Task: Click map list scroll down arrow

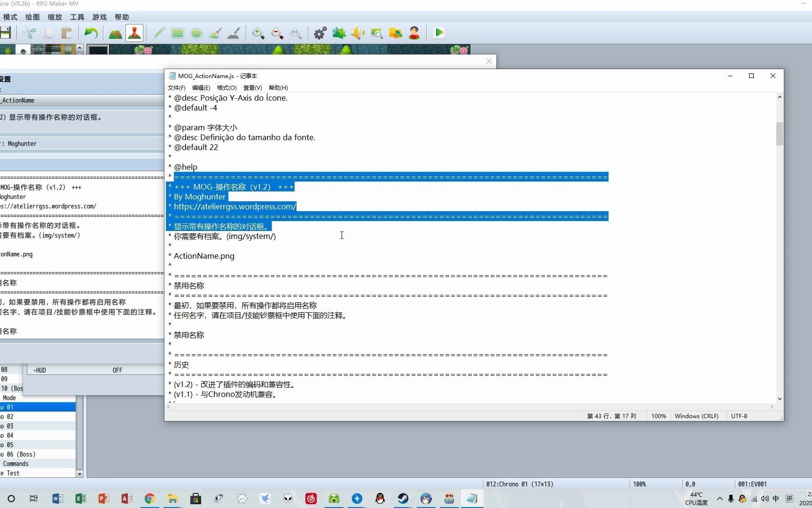Action: 79,474
